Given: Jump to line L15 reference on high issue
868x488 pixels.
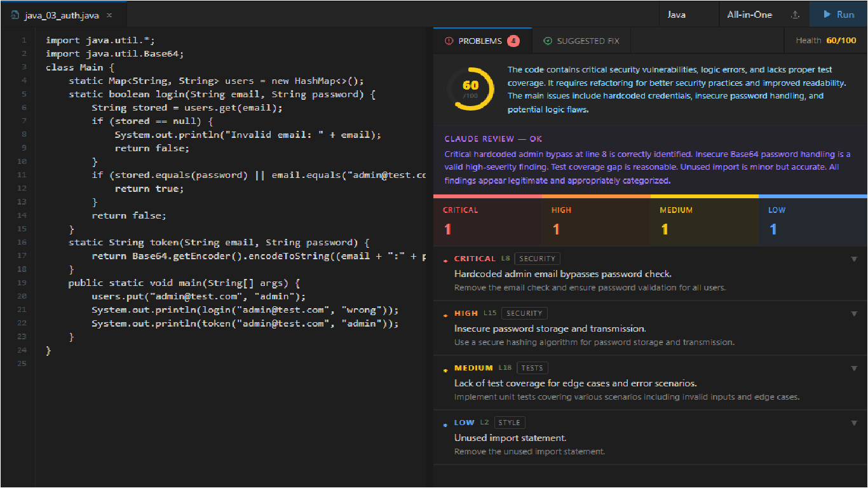Looking at the screenshot, I should (x=490, y=313).
